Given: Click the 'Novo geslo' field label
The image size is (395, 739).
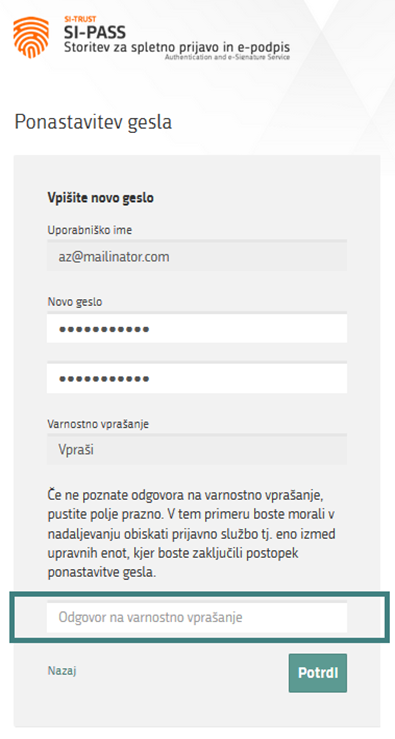Looking at the screenshot, I should click(74, 302).
